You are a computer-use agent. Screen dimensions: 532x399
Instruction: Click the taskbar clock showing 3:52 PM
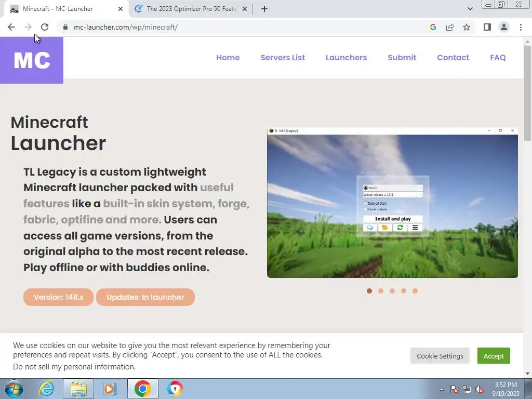506,389
